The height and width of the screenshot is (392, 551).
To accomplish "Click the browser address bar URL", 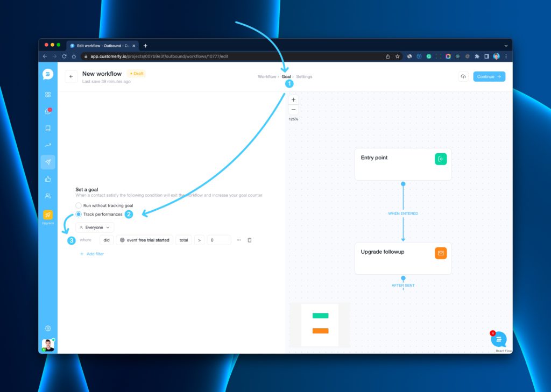I will (x=159, y=56).
